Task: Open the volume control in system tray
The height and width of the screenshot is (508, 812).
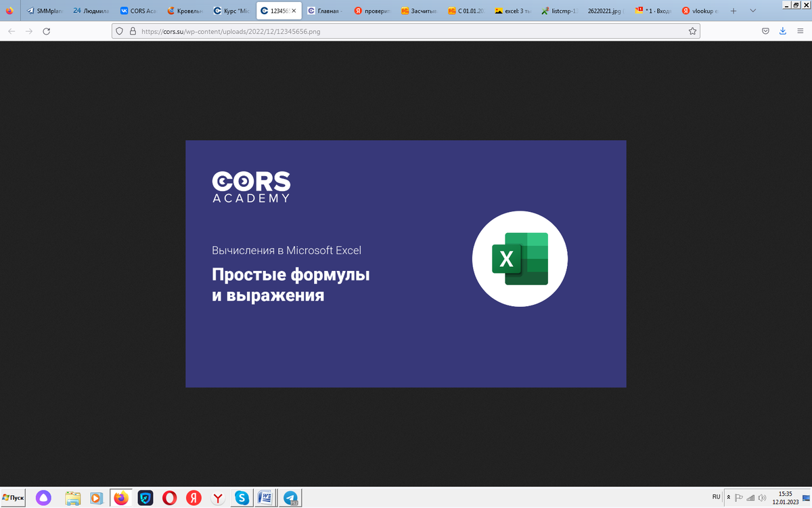Action: pos(762,498)
